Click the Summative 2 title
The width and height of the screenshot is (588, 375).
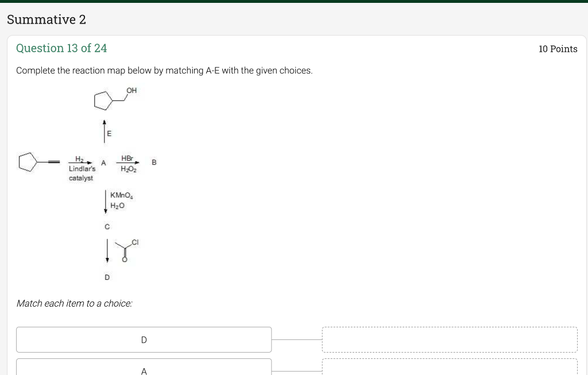pyautogui.click(x=45, y=20)
